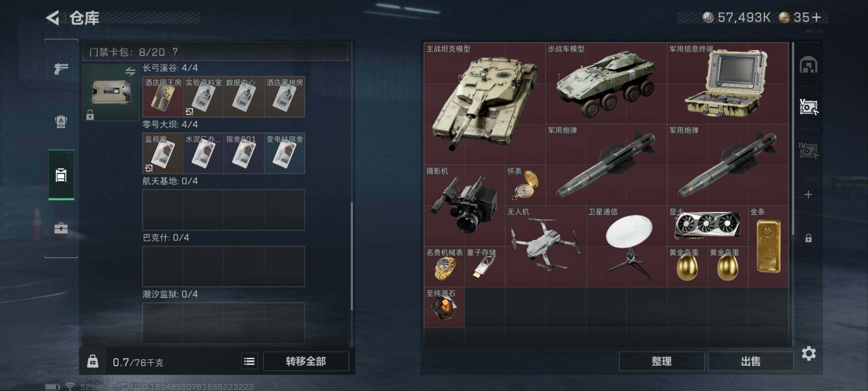This screenshot has height=391, width=868.
Task: Click the 出售 sell button
Action: [x=751, y=361]
